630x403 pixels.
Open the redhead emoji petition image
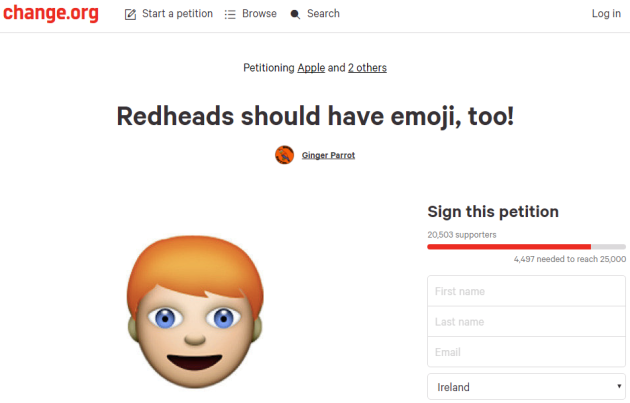pyautogui.click(x=194, y=312)
